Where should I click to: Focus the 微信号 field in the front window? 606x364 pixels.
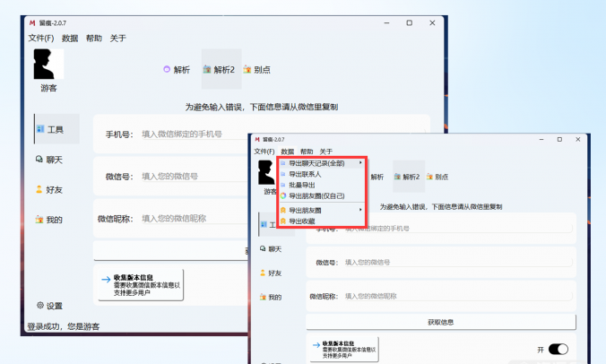(458, 263)
